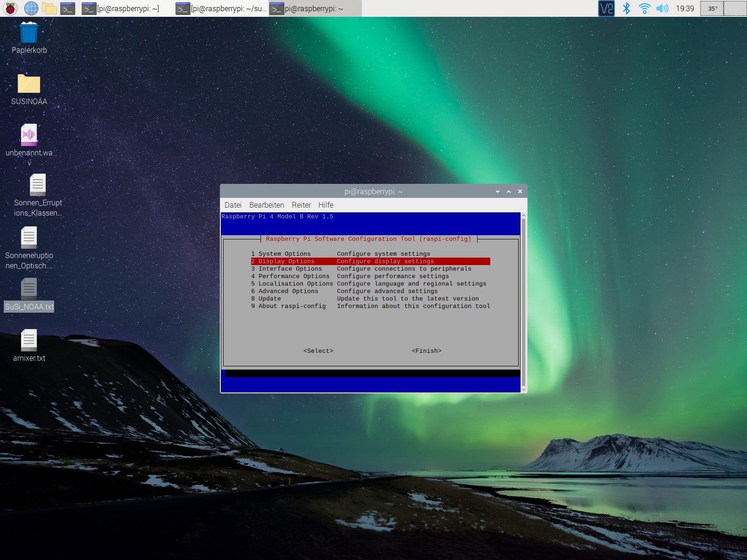Viewport: 747px width, 560px height.
Task: Open the Wi-Fi network menu
Action: click(x=644, y=8)
